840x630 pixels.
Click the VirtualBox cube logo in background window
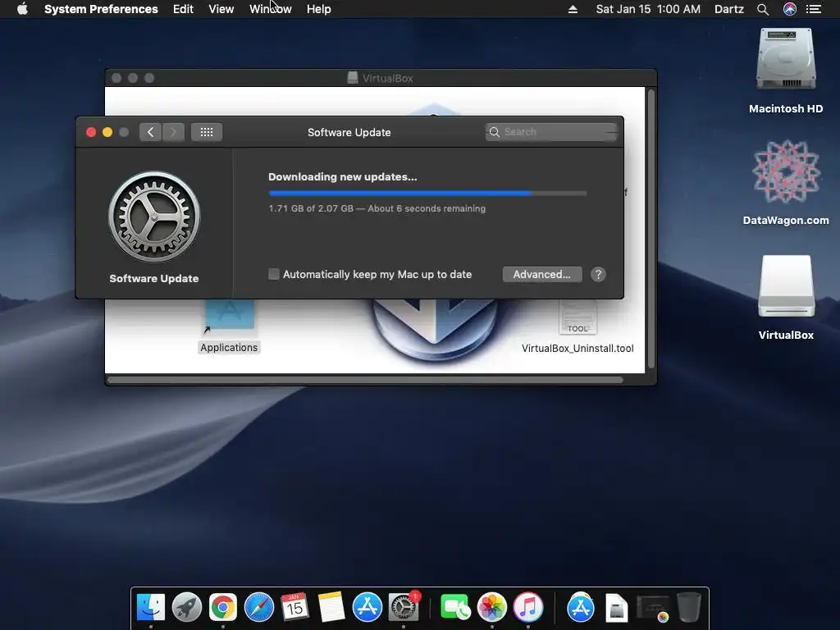[435, 330]
